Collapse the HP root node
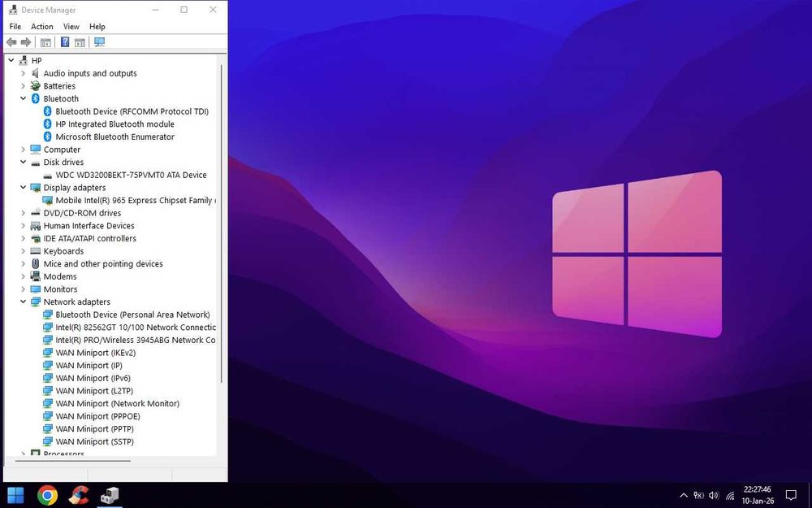The image size is (812, 508). (11, 61)
